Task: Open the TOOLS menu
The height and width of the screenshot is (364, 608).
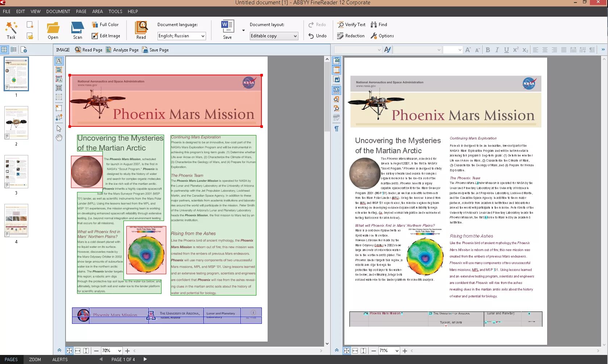Action: point(116,11)
